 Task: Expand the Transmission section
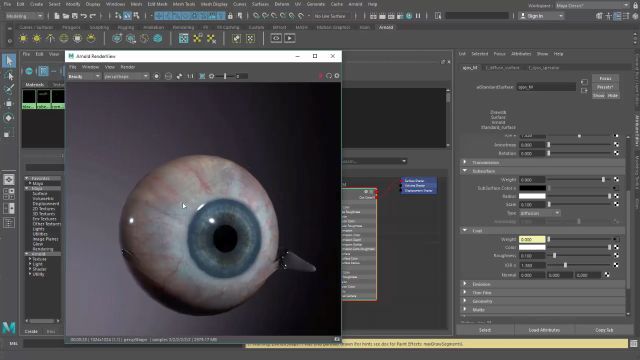pos(464,162)
